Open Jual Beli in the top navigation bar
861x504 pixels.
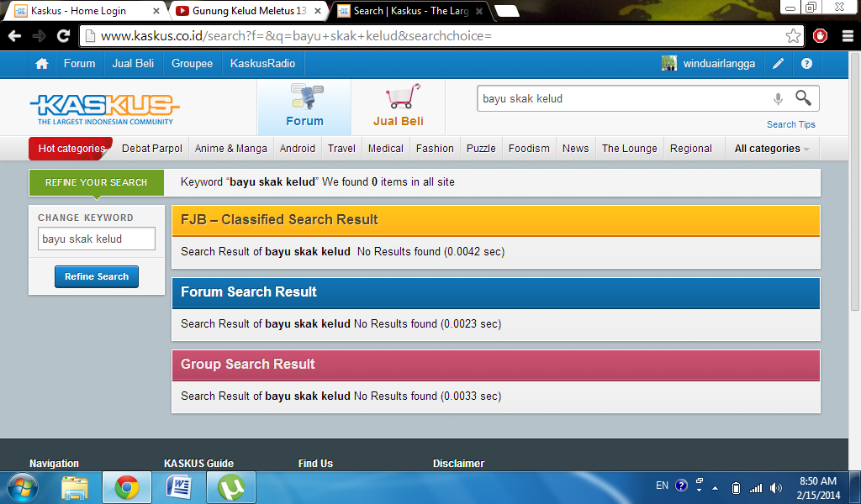click(133, 64)
